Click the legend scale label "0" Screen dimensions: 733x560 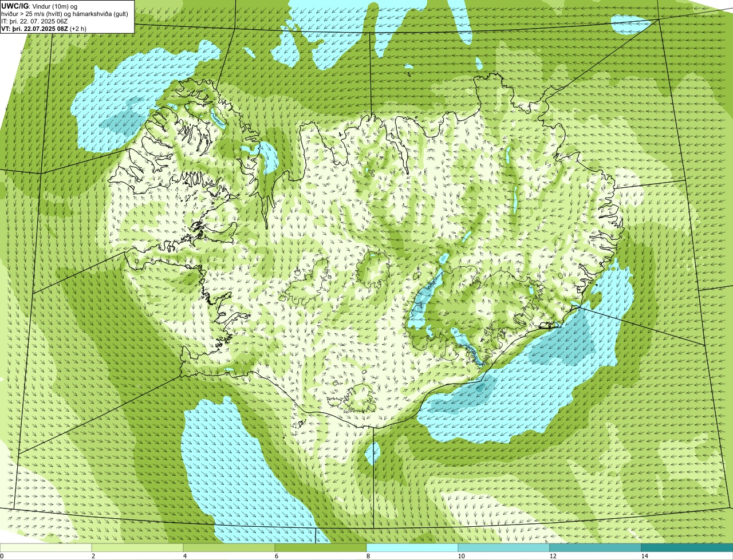[x=2, y=556]
